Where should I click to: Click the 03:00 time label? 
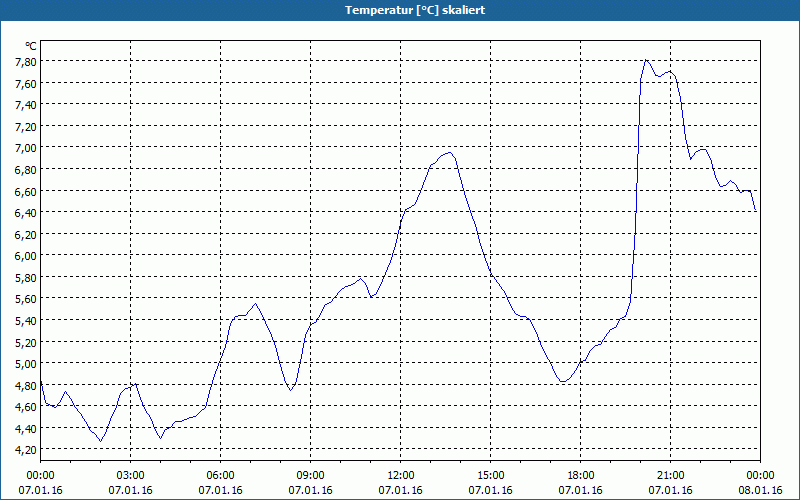coord(131,476)
